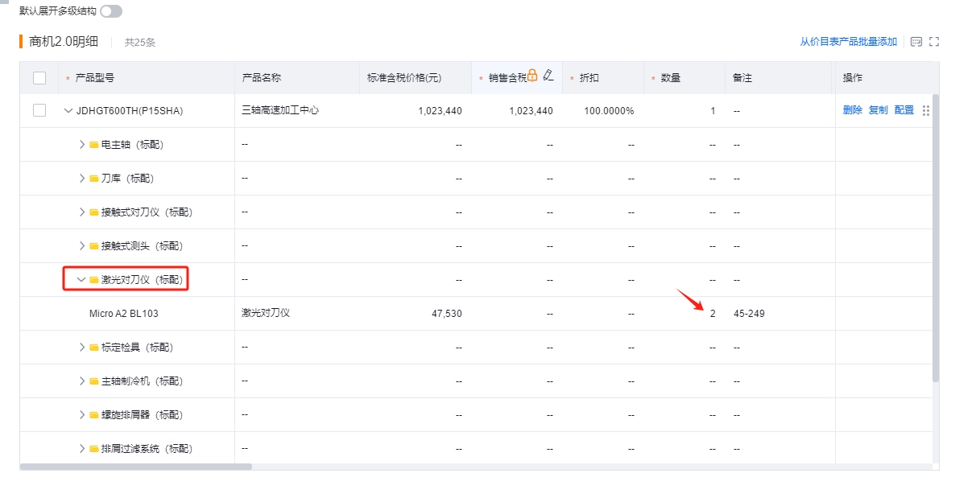Click the 接触式测头 folder icon
This screenshot has width=980, height=498.
[94, 246]
